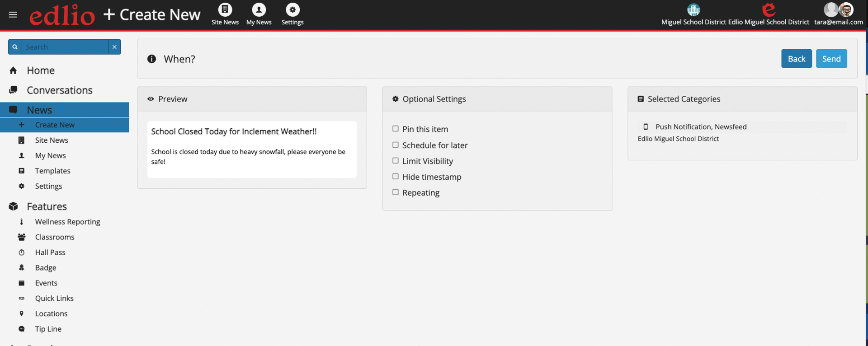Click 'Edlio Miguel School District' under Selected Categories
Image resolution: width=868 pixels, height=346 pixels.
678,139
